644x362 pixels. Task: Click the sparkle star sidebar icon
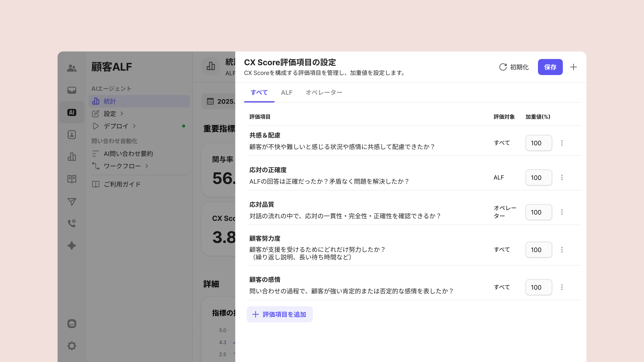tap(71, 245)
